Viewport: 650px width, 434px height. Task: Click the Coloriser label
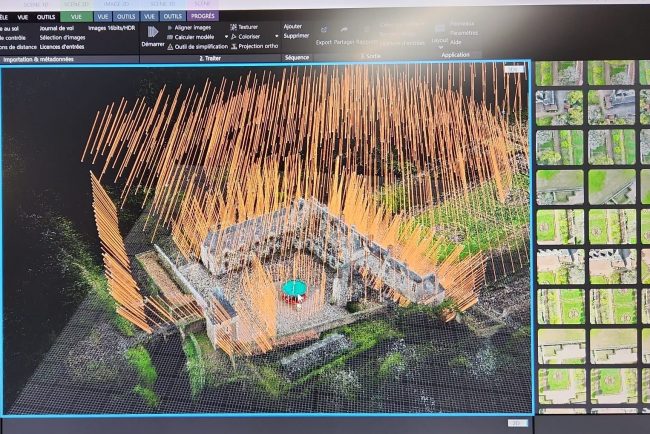[249, 36]
